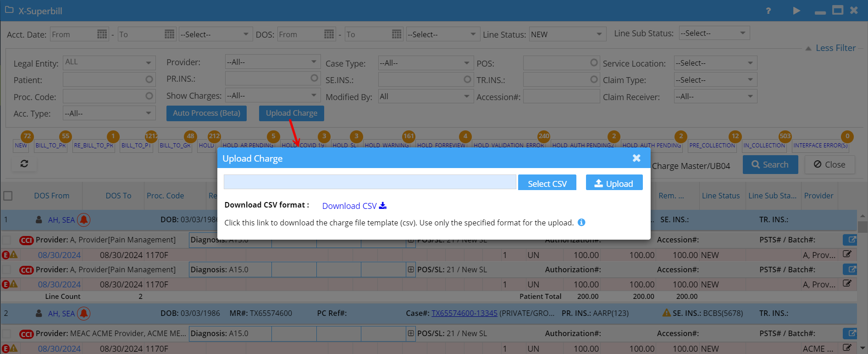Open Modified By dropdown
Image resolution: width=868 pixels, height=354 pixels.
425,96
